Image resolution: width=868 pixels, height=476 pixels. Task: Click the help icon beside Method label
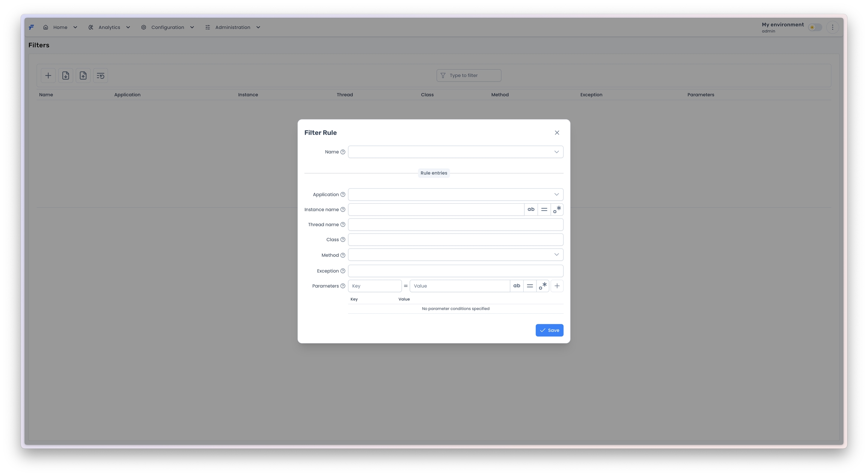coord(342,255)
